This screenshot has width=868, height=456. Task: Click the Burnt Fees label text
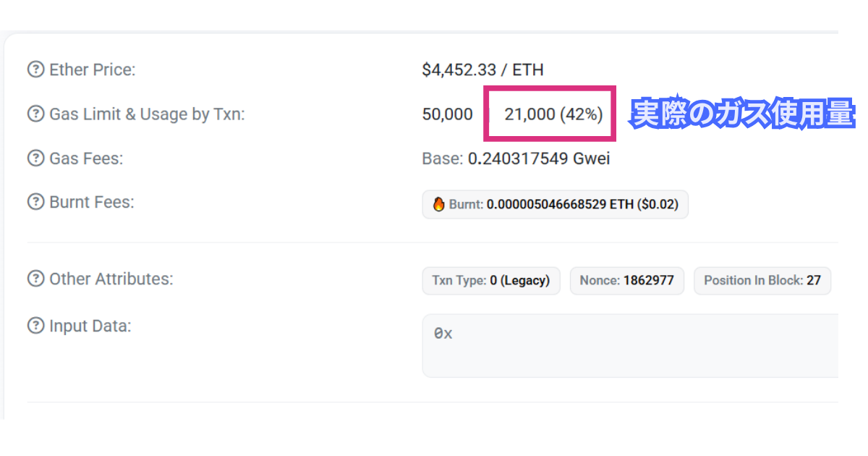pos(92,203)
